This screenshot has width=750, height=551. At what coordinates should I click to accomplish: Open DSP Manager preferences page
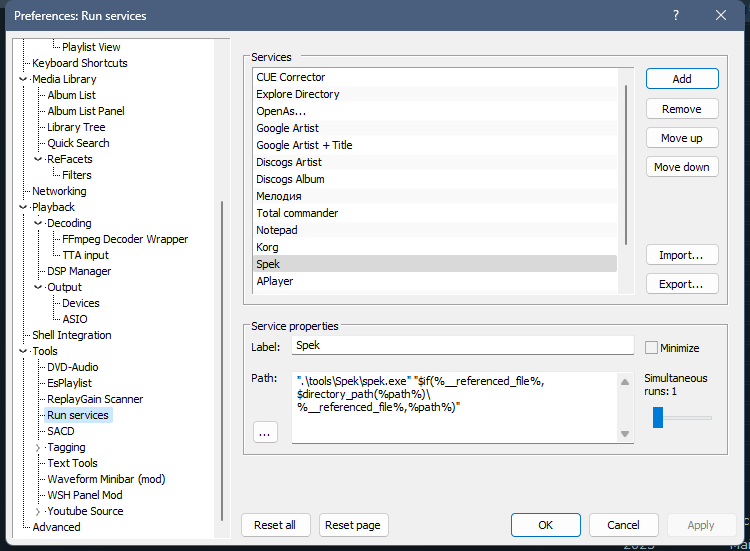point(79,271)
